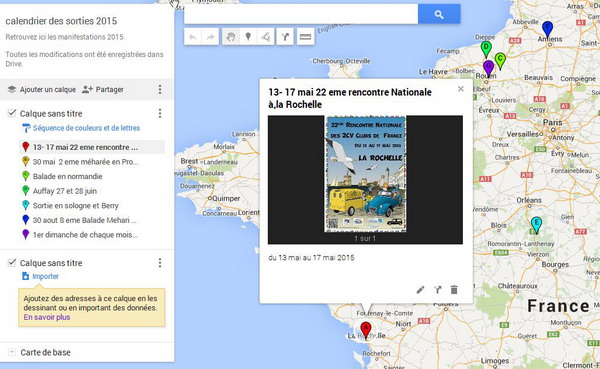Click inside the map search field
The height and width of the screenshot is (369, 600).
click(x=301, y=15)
